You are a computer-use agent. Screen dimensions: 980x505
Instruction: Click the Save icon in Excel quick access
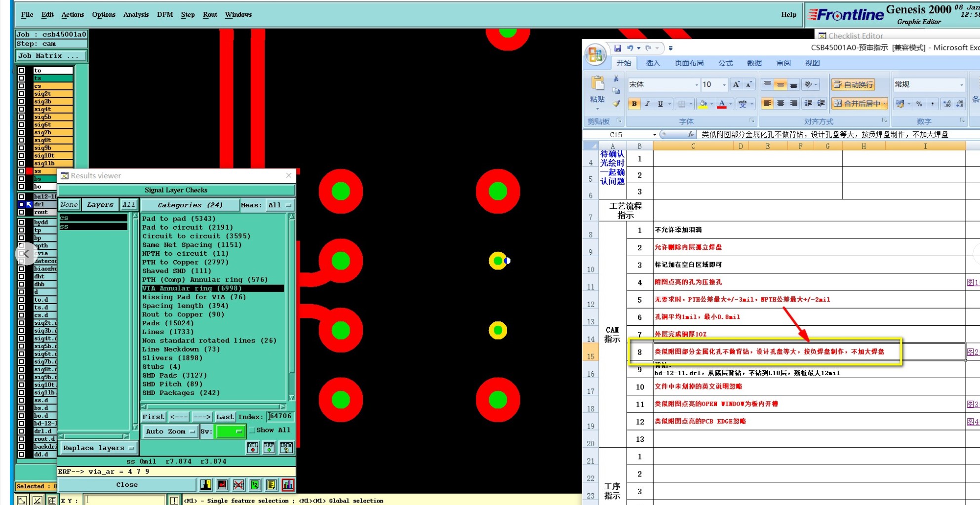(617, 48)
